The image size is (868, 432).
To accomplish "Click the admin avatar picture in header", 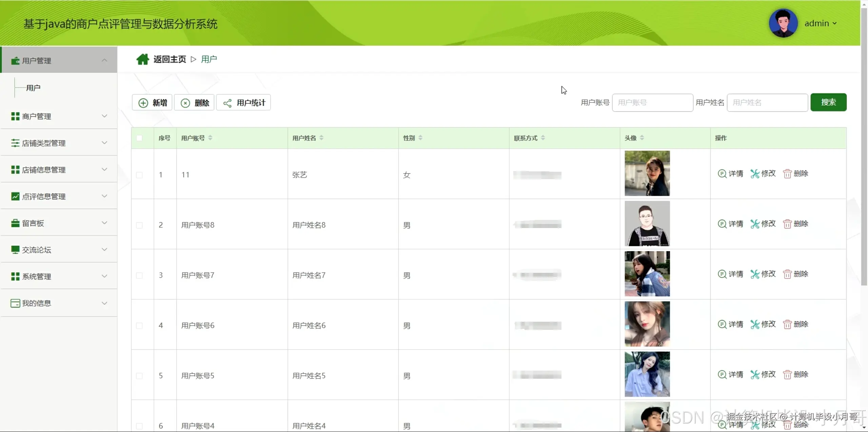I will [783, 23].
